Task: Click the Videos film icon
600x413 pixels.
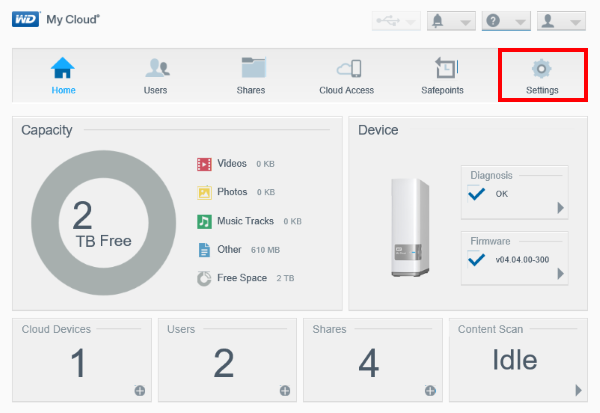Action: pos(204,164)
